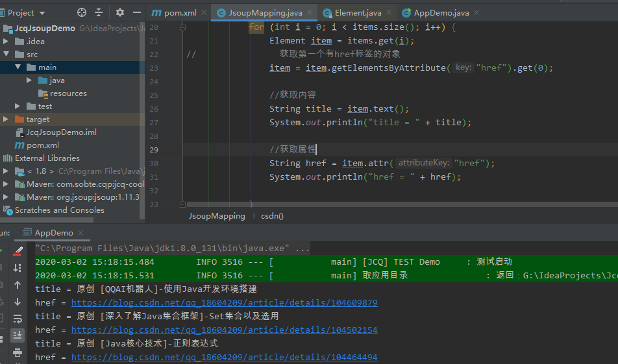Expand the test folder arrow
Viewport: 618px width, 364px height.
[18, 106]
